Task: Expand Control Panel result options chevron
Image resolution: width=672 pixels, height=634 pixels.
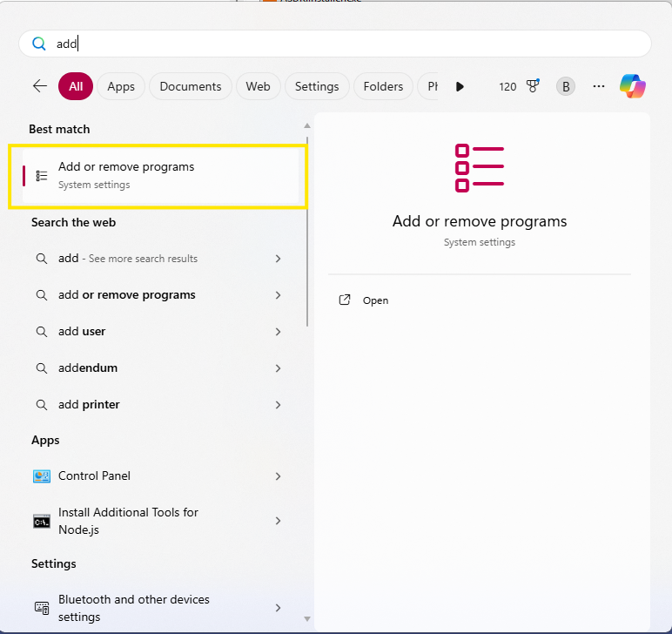Action: click(x=278, y=476)
